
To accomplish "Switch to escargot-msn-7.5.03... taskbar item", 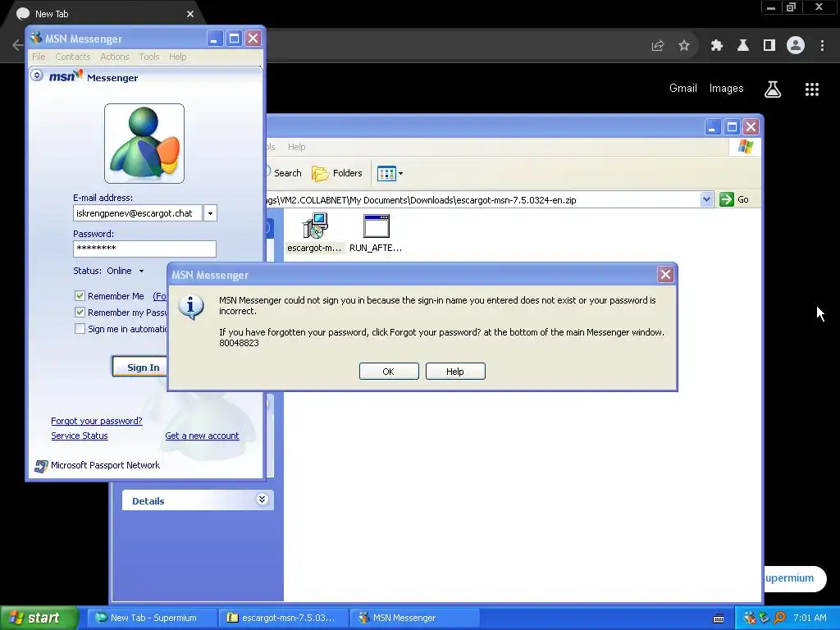I will (283, 618).
